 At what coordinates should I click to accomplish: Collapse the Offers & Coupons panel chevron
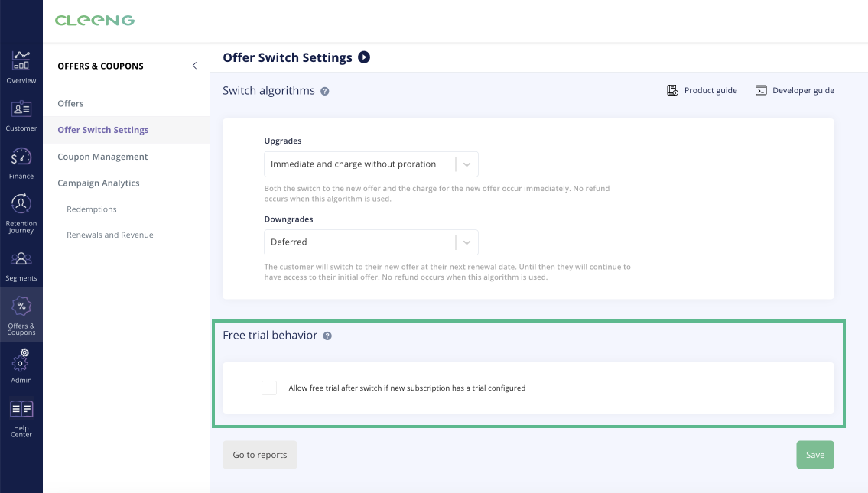click(194, 66)
